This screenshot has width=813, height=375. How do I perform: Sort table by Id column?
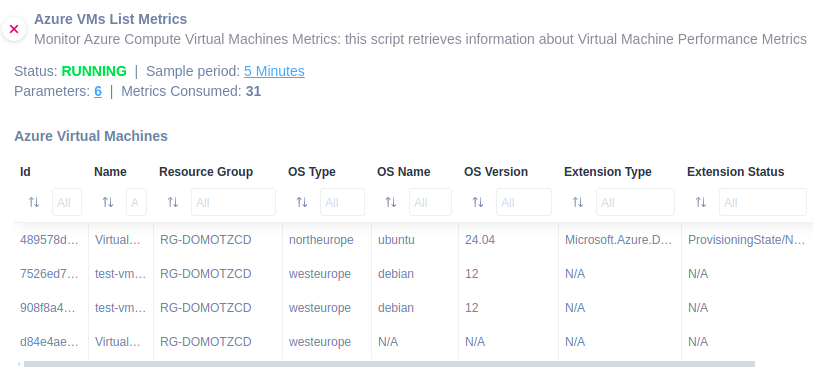[x=34, y=202]
